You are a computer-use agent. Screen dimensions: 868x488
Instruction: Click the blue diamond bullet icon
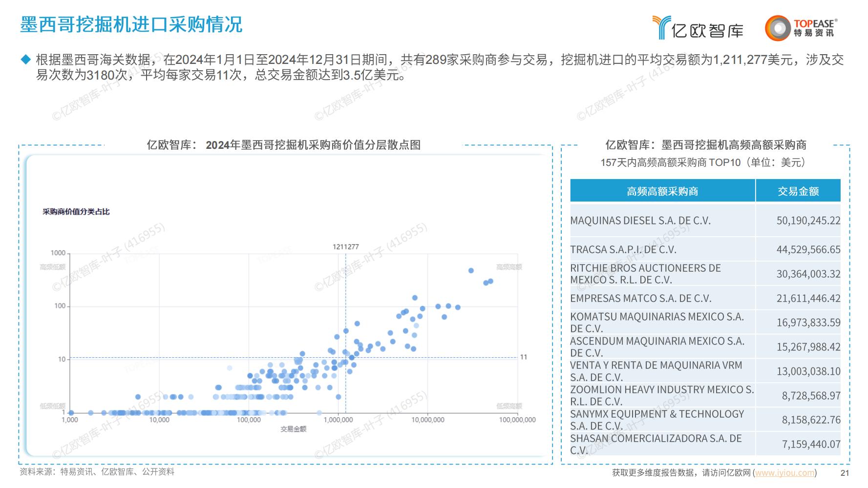pyautogui.click(x=25, y=60)
